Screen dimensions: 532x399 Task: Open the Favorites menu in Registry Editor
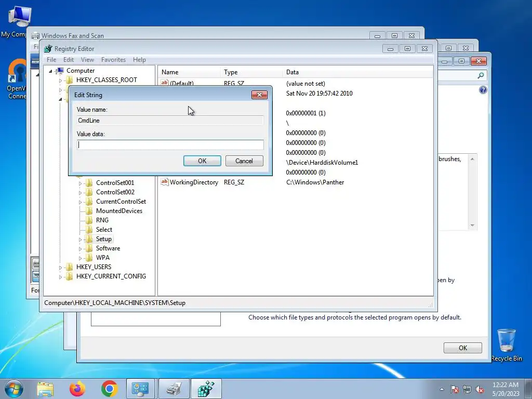pyautogui.click(x=113, y=60)
